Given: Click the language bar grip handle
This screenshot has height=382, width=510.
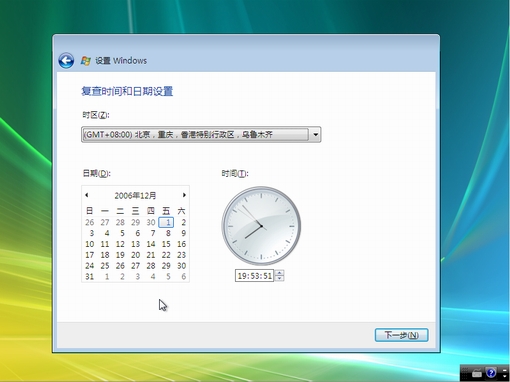Looking at the screenshot, I should click(465, 373).
